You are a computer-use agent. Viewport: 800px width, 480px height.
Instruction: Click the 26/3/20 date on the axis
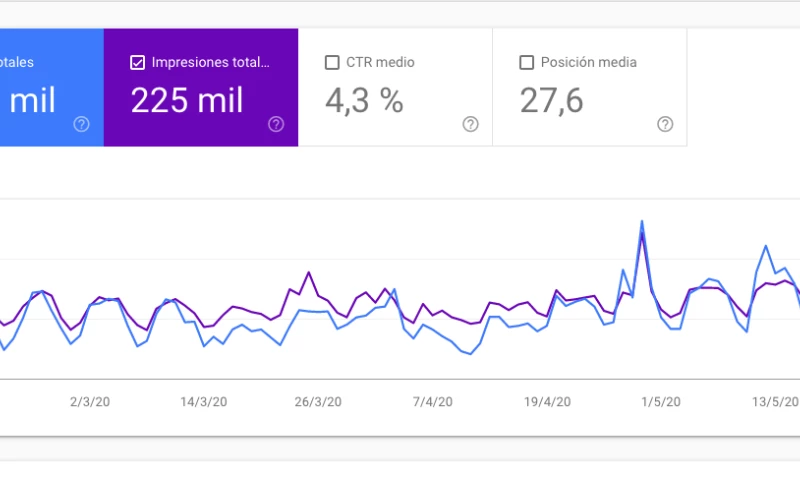(318, 402)
